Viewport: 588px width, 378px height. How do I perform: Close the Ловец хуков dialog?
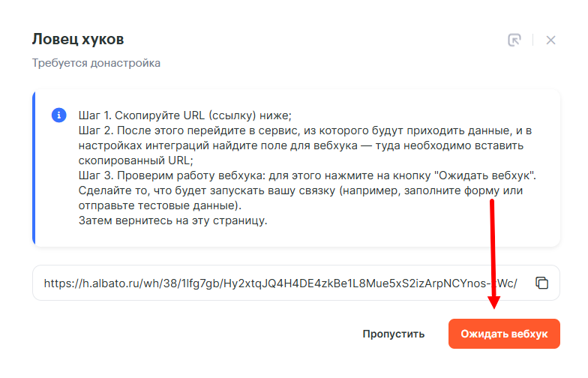point(551,40)
